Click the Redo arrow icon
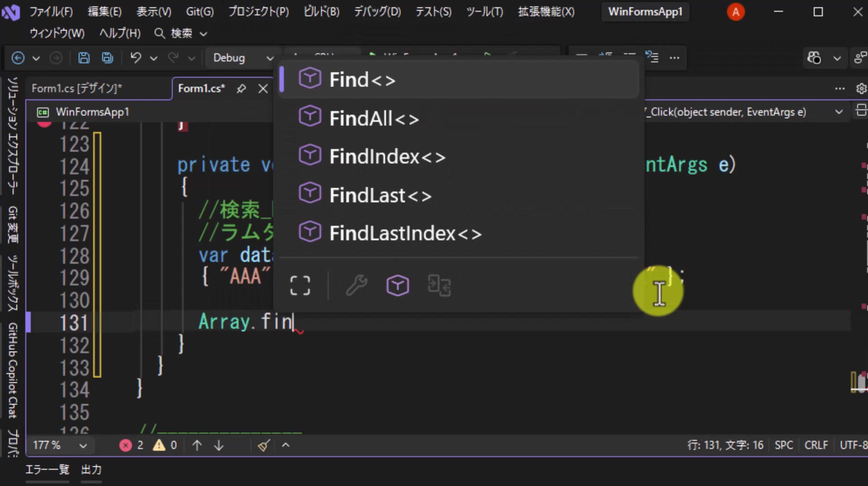 pyautogui.click(x=173, y=58)
